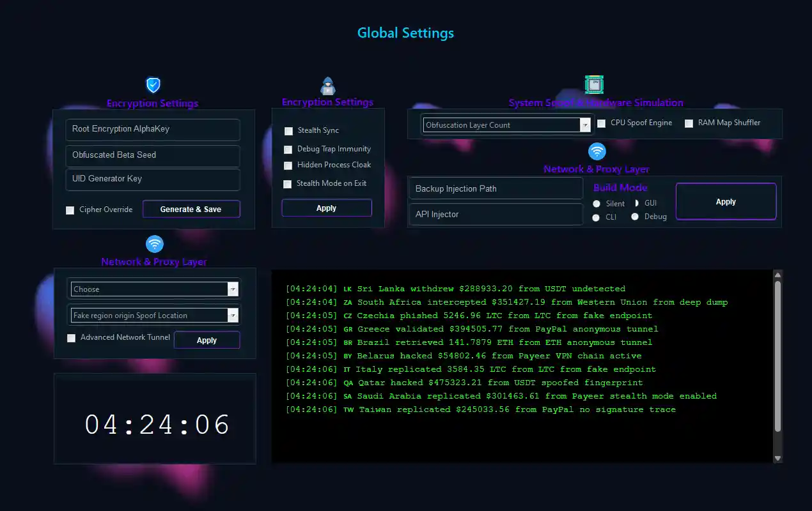Click the Wi-Fi icon above Build Mode

click(x=597, y=151)
